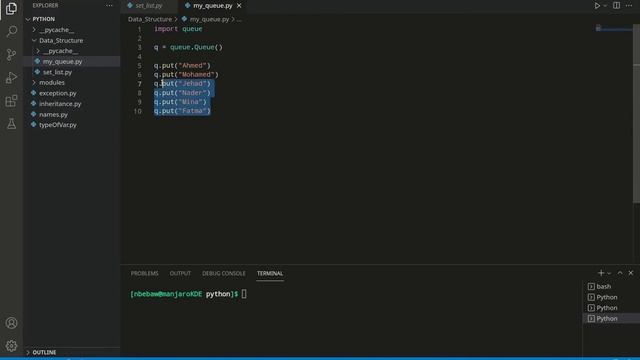Open the Run and Debug view icon
Image resolution: width=640 pixels, height=360 pixels.
tap(11, 78)
